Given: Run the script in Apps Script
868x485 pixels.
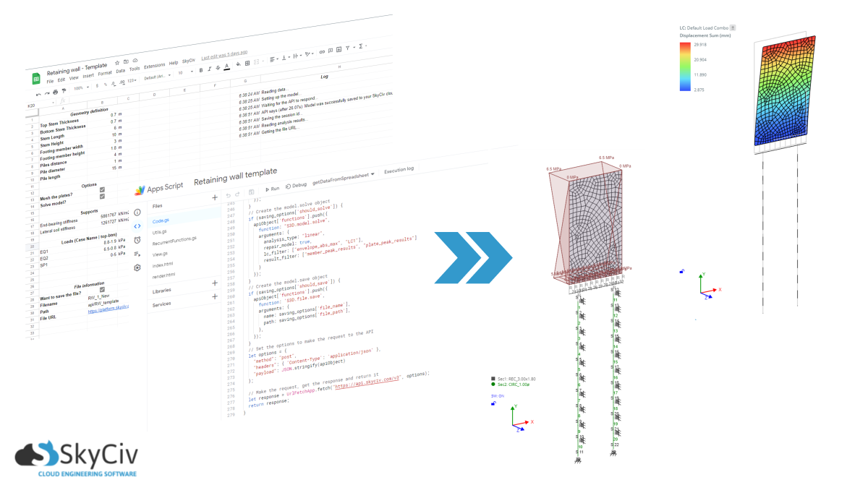Looking at the screenshot, I should point(273,189).
